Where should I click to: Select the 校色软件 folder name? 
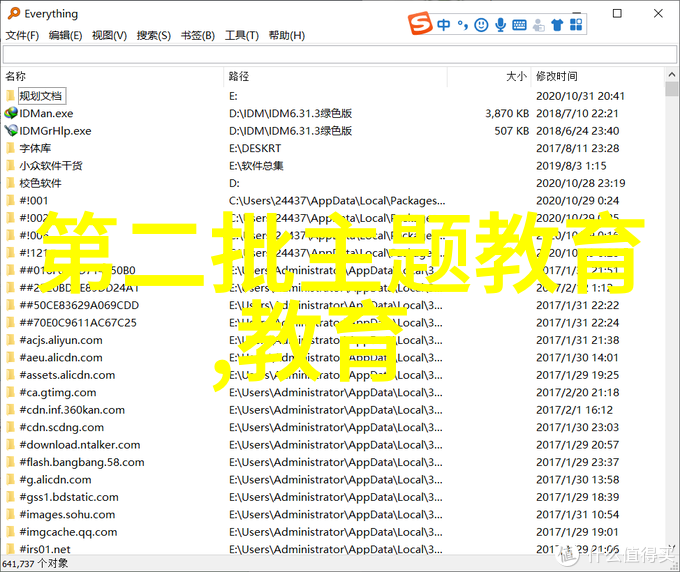(40, 183)
